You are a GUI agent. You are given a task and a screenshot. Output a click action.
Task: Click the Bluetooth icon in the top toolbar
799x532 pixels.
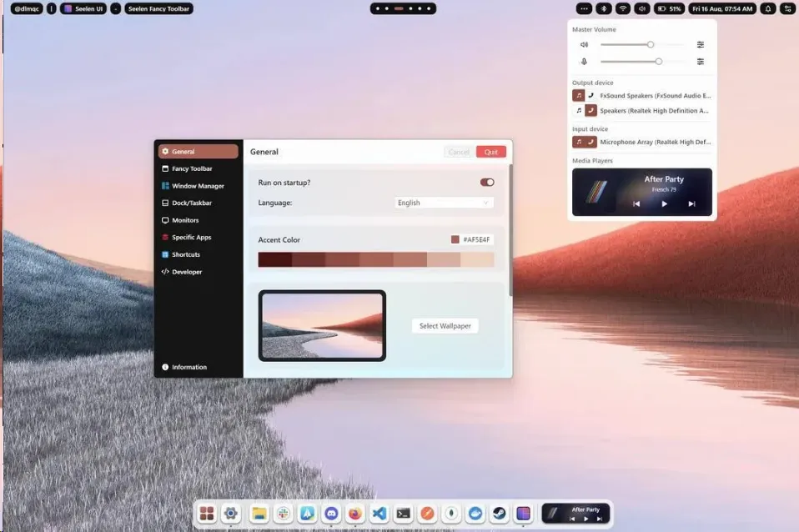coord(604,8)
